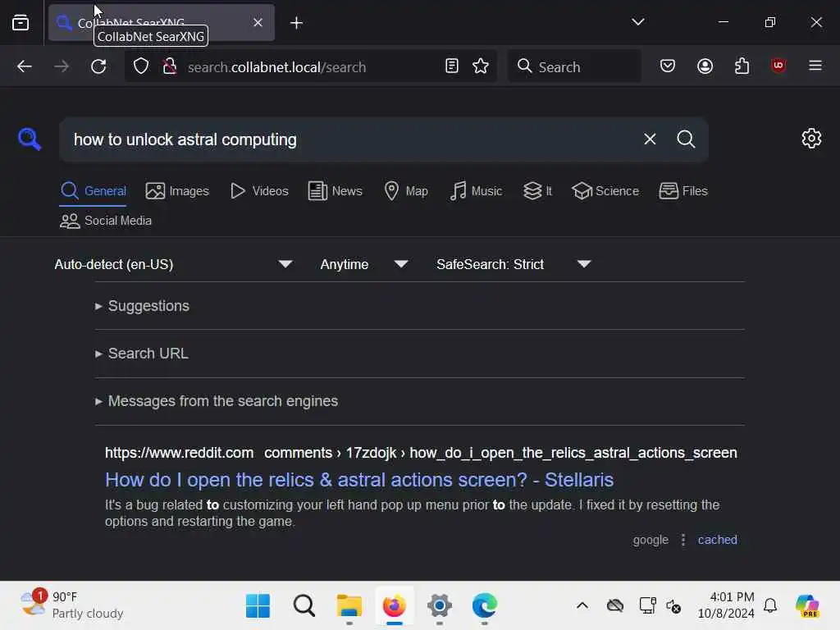
Task: Switch to the General search tab
Action: (x=94, y=190)
